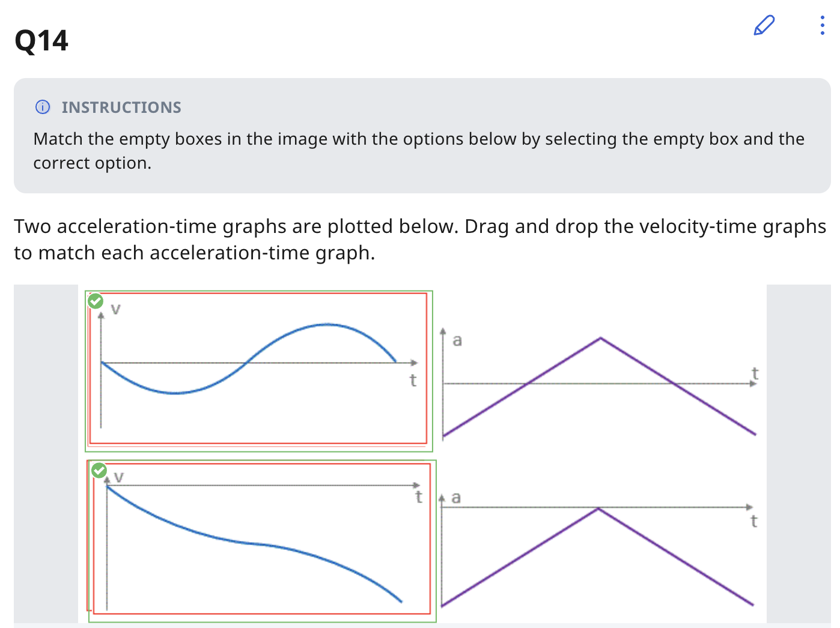Click the pencil edit icon
Viewport: 840px width, 628px height.
click(764, 26)
